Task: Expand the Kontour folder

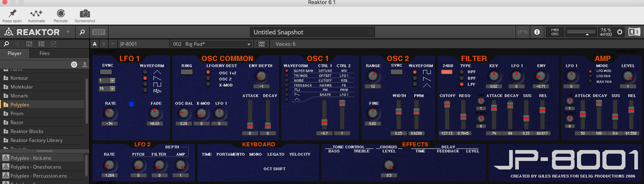Action: tap(5, 78)
